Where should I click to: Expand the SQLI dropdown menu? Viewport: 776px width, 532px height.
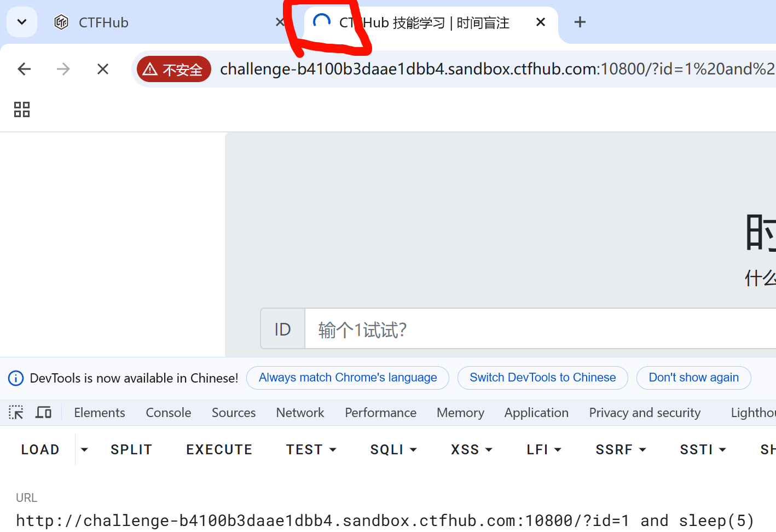click(x=393, y=449)
